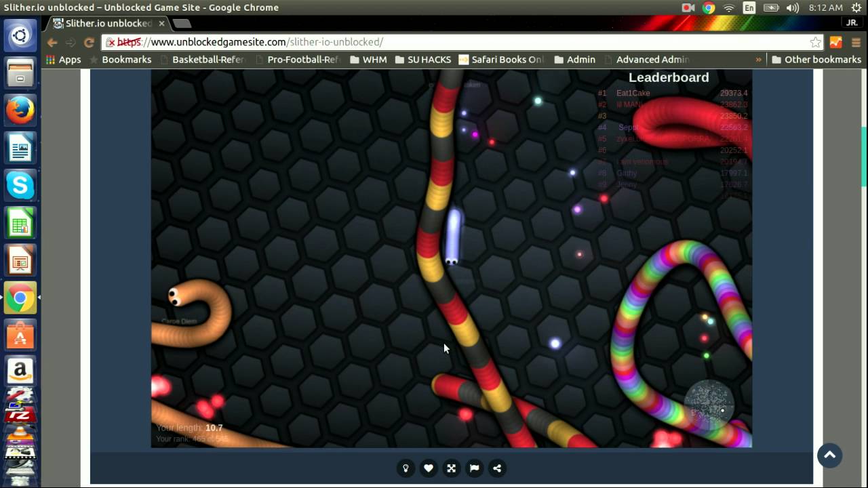The image size is (868, 488).
Task: Open the Files manager in the launcher
Action: point(20,72)
